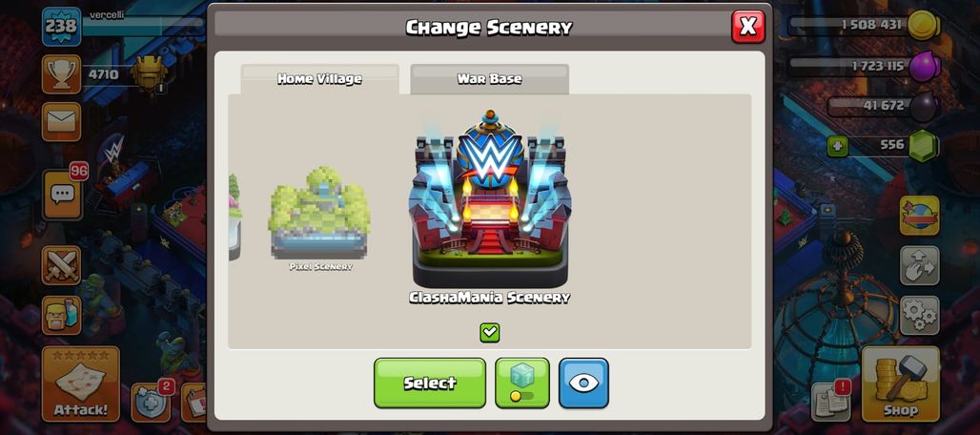Close the Change Scenery dialog
The image size is (980, 435).
point(748,27)
